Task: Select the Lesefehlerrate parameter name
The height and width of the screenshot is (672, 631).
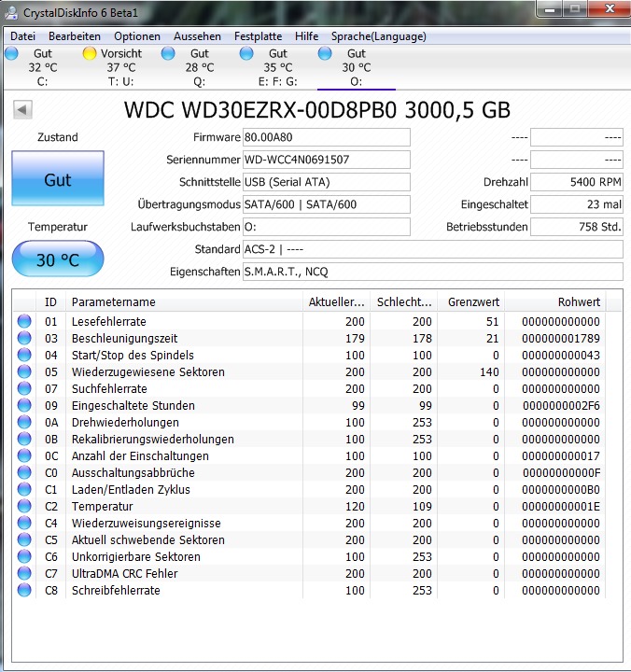Action: point(109,321)
